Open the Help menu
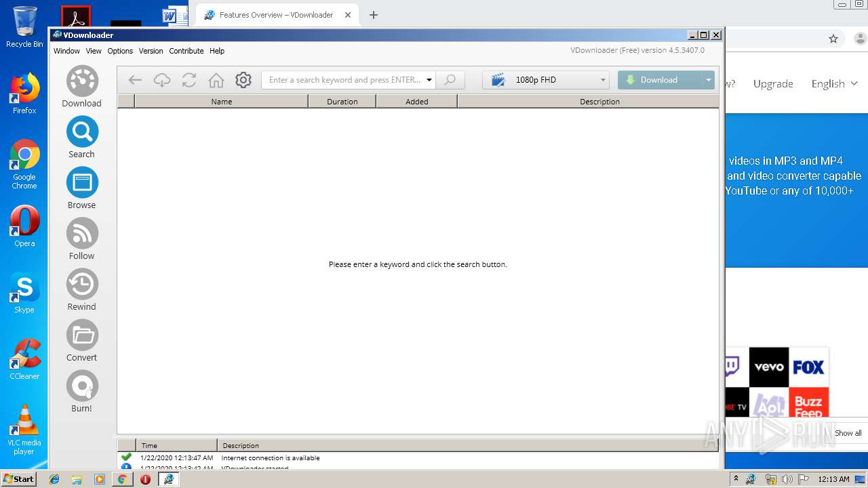 pyautogui.click(x=217, y=51)
